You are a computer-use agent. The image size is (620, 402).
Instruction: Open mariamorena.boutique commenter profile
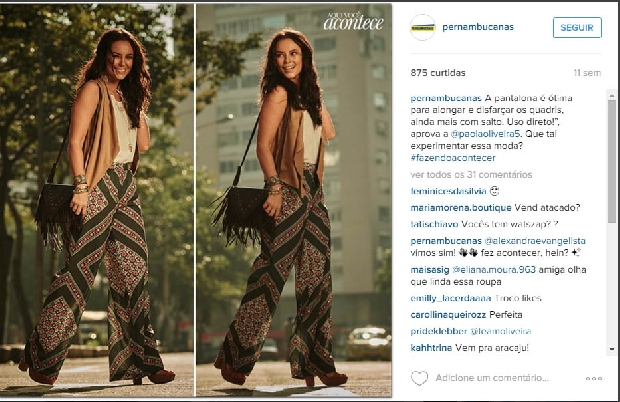461,208
